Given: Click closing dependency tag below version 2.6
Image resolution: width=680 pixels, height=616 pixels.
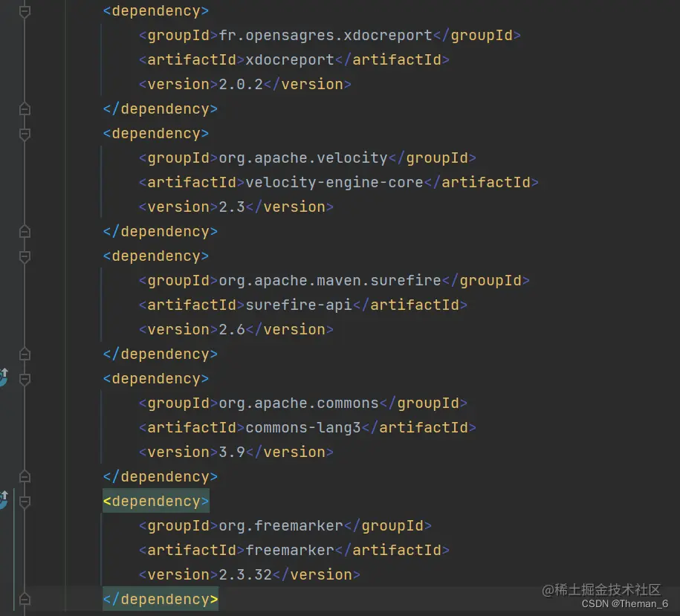Looking at the screenshot, I should click(160, 354).
